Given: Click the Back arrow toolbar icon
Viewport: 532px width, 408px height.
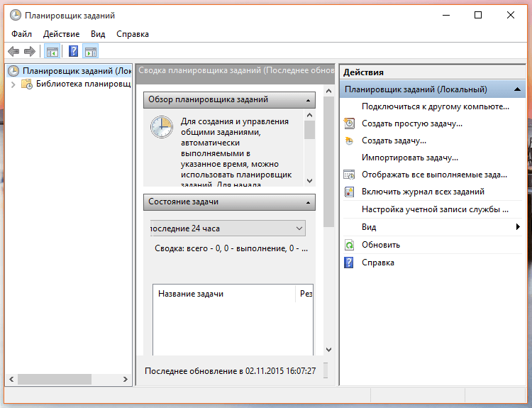Looking at the screenshot, I should click(x=13, y=51).
